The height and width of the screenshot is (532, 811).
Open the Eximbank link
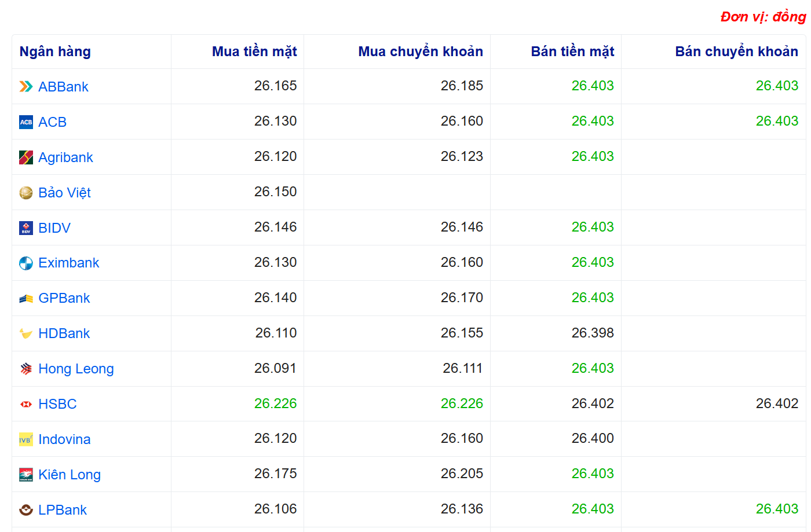69,263
